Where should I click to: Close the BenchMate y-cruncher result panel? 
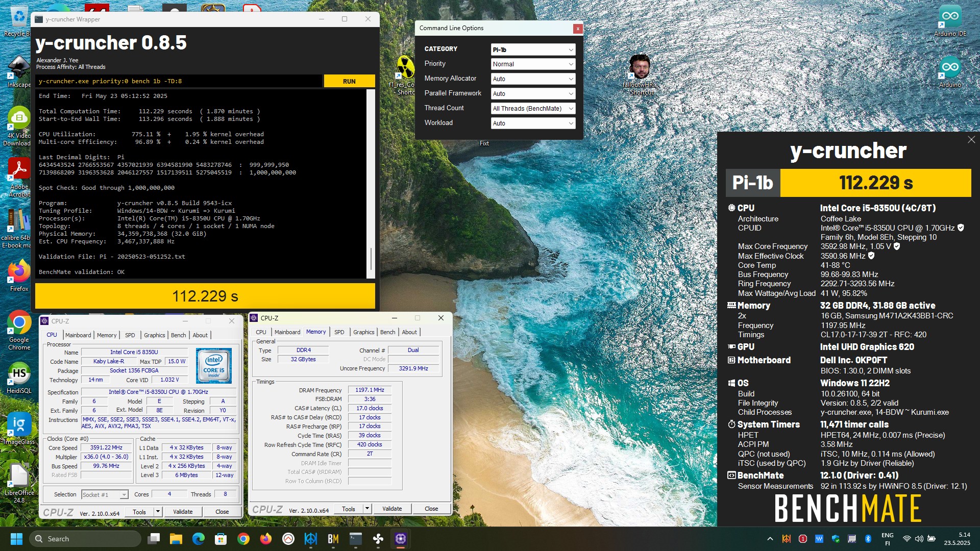tap(971, 139)
